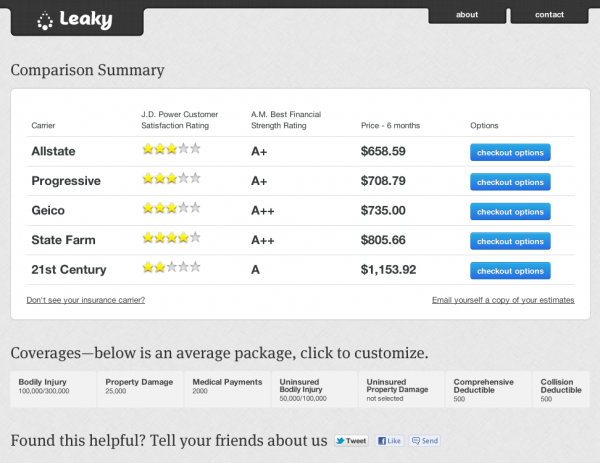Viewport: 600px width, 463px height.
Task: Click 21st Century's star rating
Action: (171, 269)
